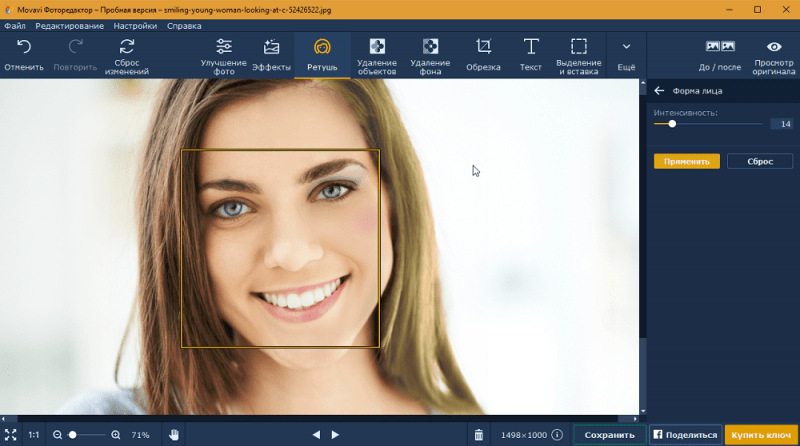Screen dimensions: 800x446
Task: Open the File (Файл) menu
Action: [x=14, y=24]
